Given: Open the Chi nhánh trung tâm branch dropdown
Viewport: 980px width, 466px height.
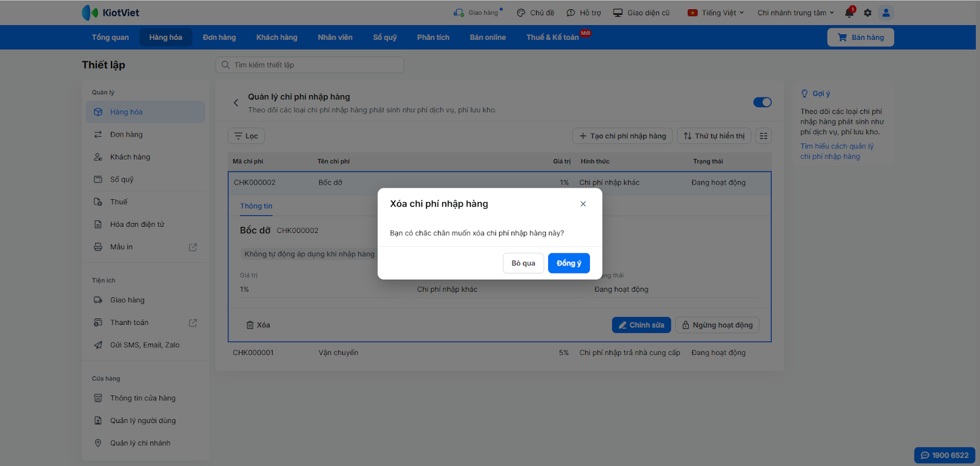Looking at the screenshot, I should coord(795,12).
